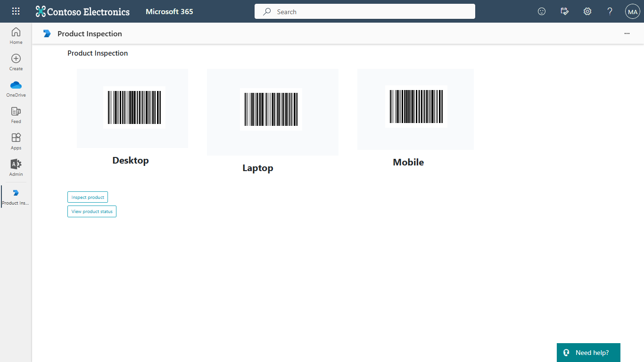This screenshot has width=644, height=362.
Task: Open Admin in the sidebar
Action: point(16,168)
